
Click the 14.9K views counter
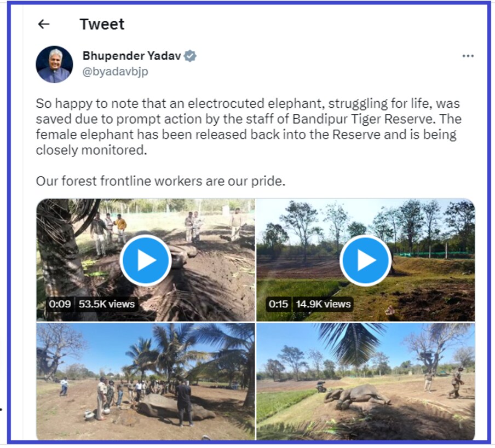pos(323,304)
